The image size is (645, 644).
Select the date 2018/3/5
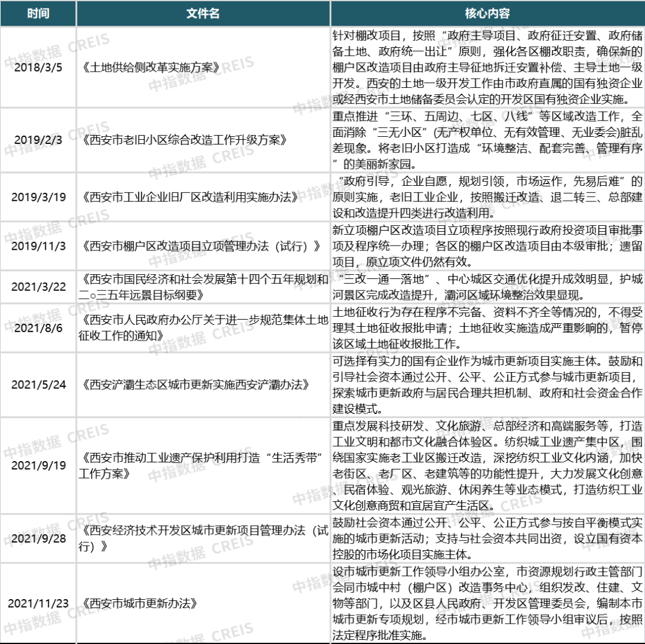[x=38, y=69]
